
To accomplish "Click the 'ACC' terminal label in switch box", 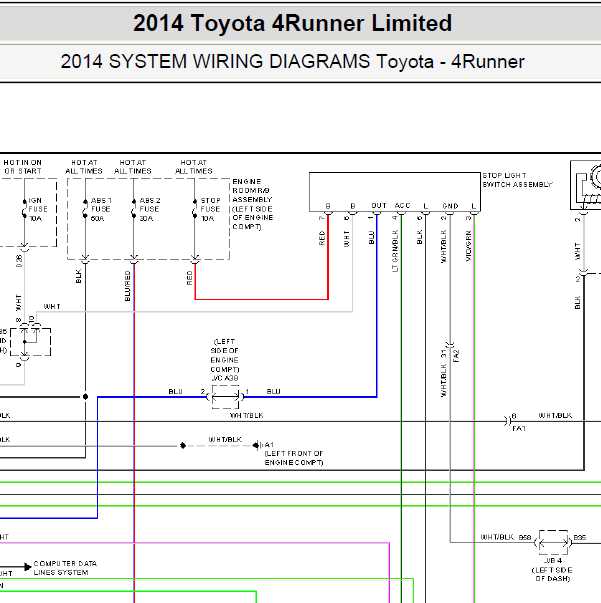I will click(x=402, y=206).
